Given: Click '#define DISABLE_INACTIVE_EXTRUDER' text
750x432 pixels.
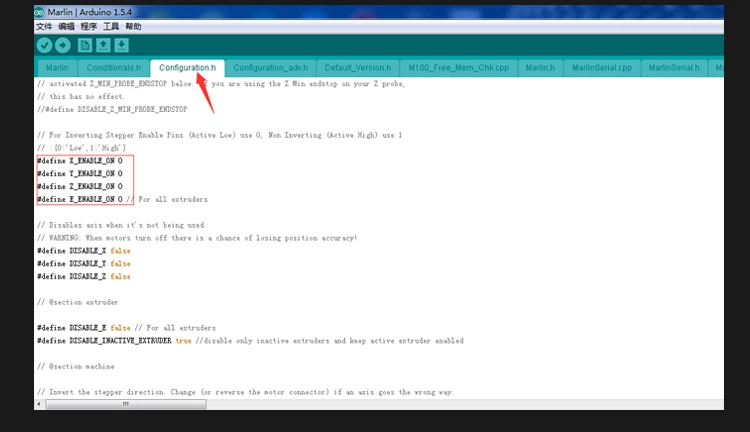Looking at the screenshot, I should [104, 341].
